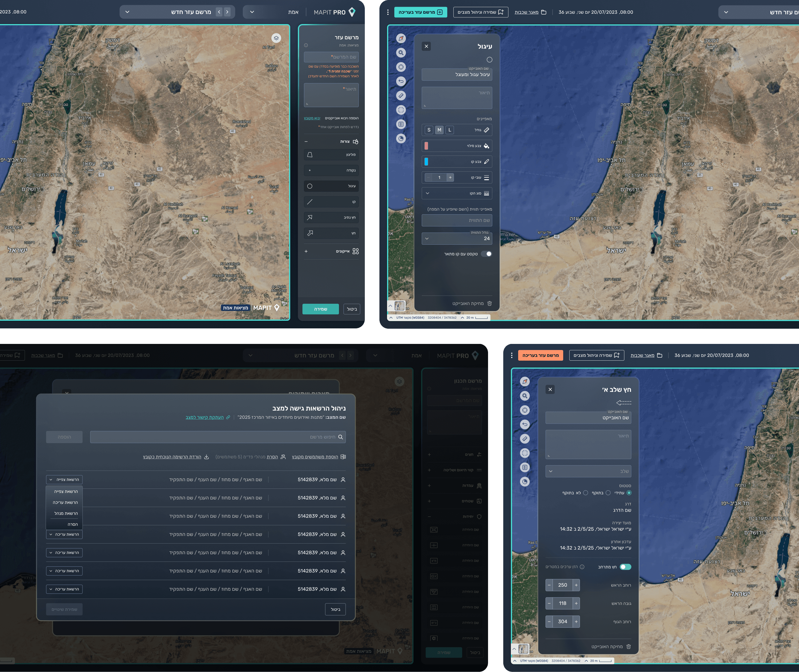Select the בתוקף status radio button
This screenshot has height=672, width=799.
(608, 493)
